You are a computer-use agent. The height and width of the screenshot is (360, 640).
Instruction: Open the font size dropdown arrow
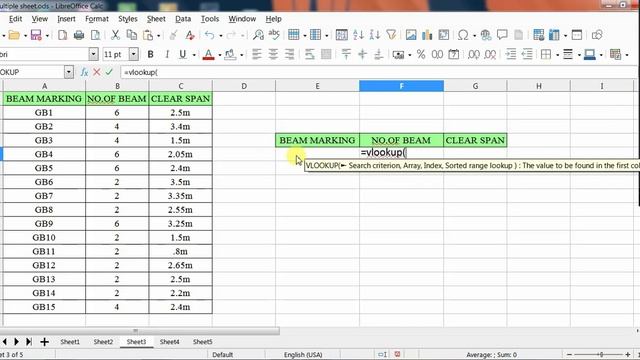(133, 54)
